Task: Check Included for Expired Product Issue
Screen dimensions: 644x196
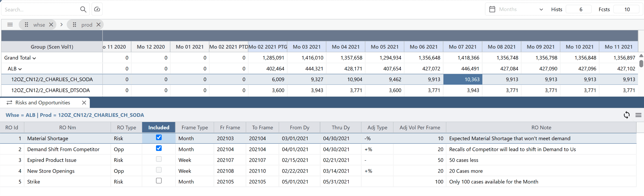Action: point(159,159)
